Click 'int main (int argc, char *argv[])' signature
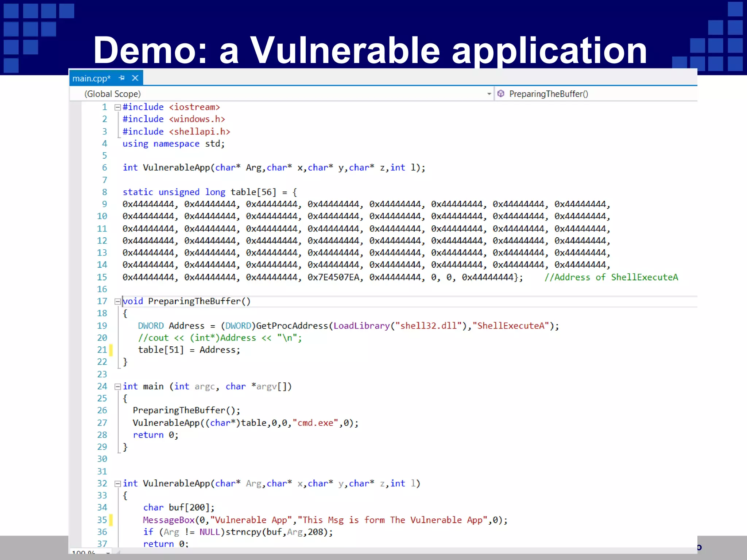This screenshot has height=560, width=747. coord(207,386)
